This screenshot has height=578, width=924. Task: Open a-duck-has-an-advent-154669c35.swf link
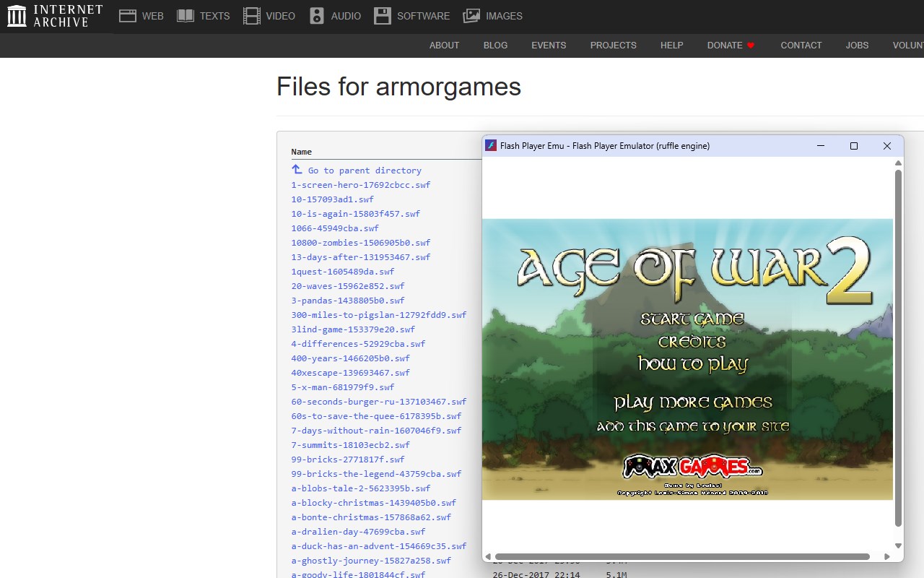pos(379,546)
